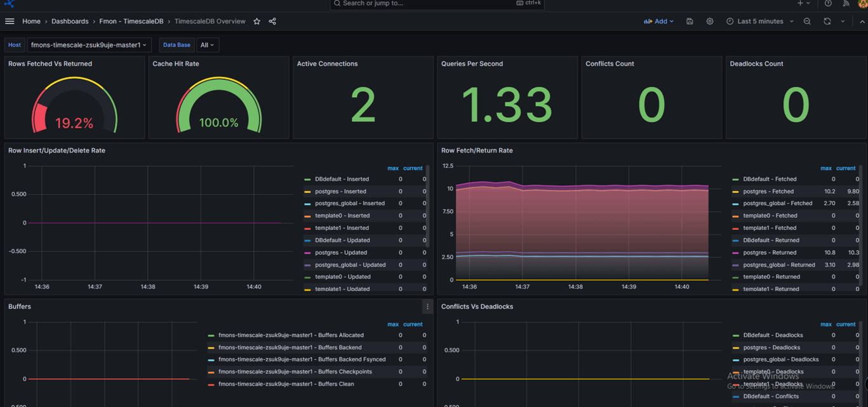Open the main hamburger menu
The image size is (868, 407).
tap(10, 22)
